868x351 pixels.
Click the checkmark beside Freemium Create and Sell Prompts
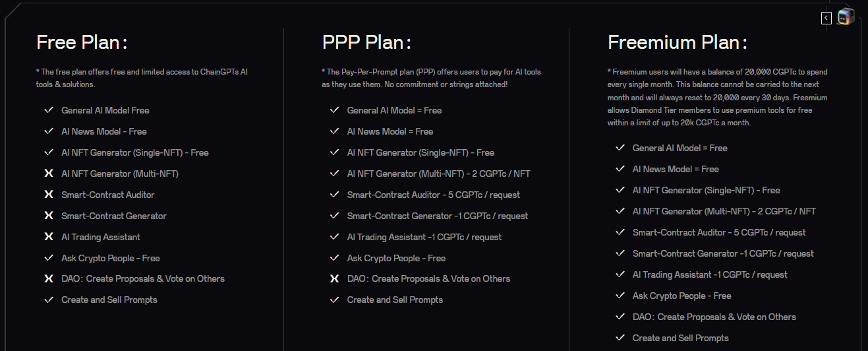point(620,338)
